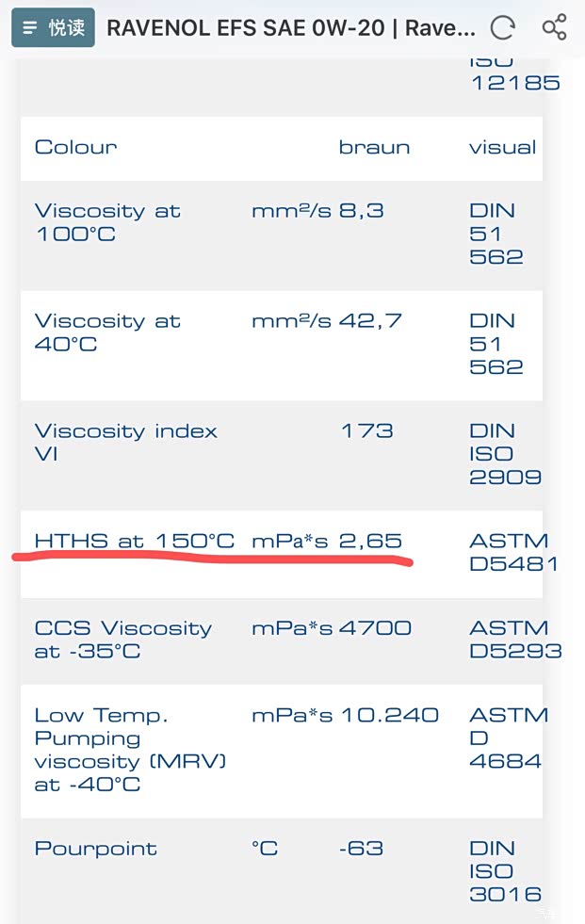Click the Pourpoint row label
This screenshot has width=585, height=924.
[95, 848]
